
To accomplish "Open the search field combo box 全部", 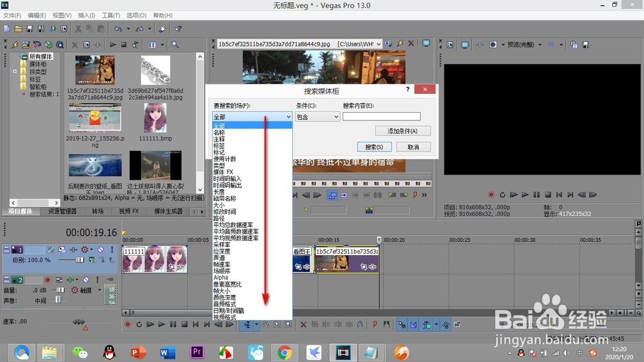I will point(252,117).
